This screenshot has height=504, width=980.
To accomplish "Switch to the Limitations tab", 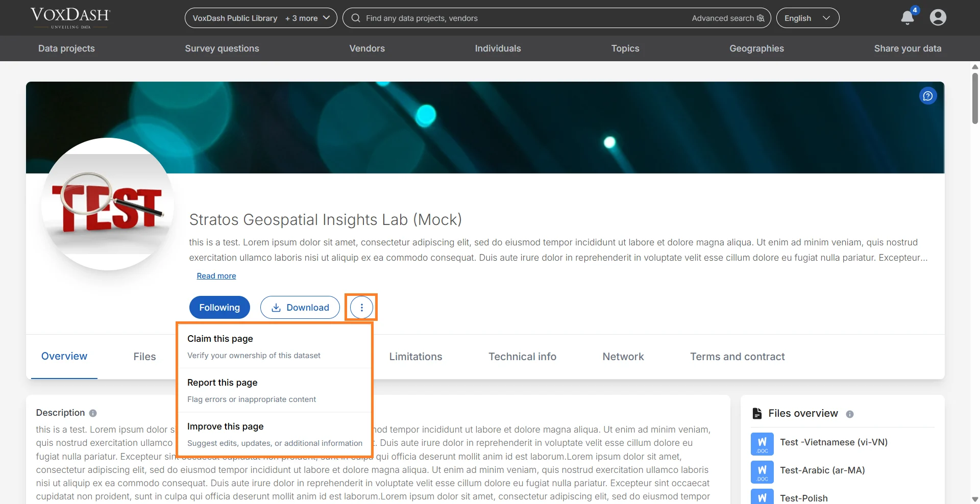I will 415,357.
